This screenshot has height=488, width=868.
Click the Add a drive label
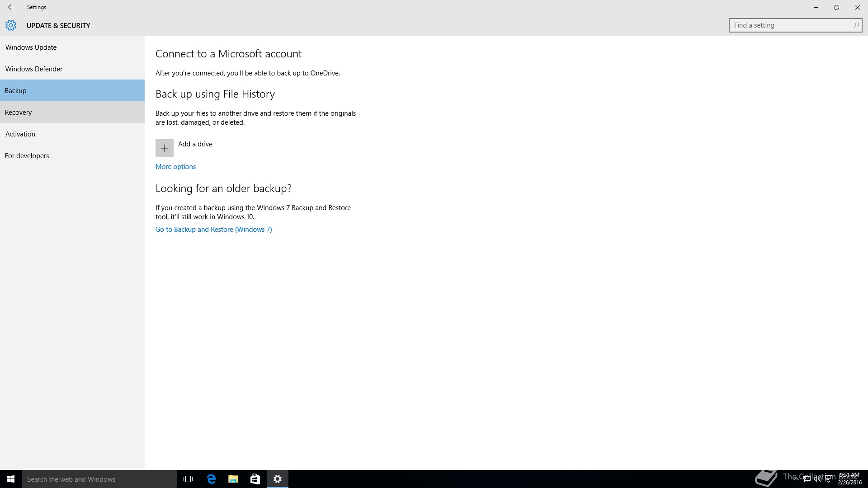pyautogui.click(x=195, y=144)
